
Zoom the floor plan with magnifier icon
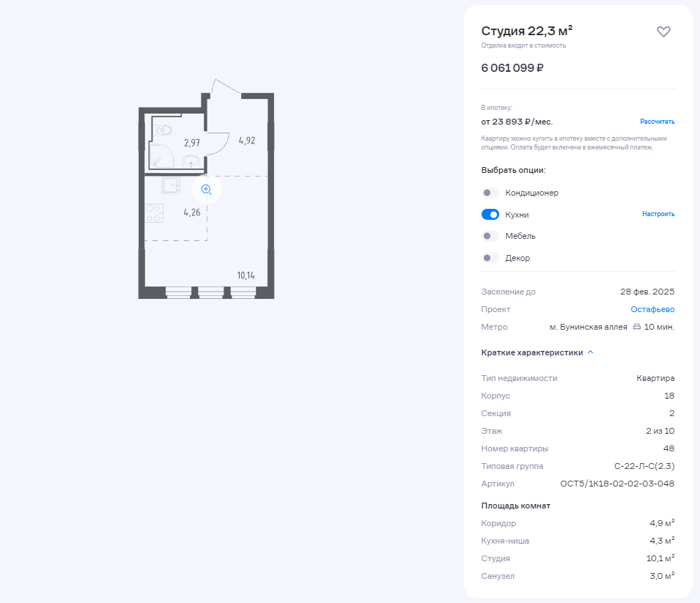click(x=206, y=189)
